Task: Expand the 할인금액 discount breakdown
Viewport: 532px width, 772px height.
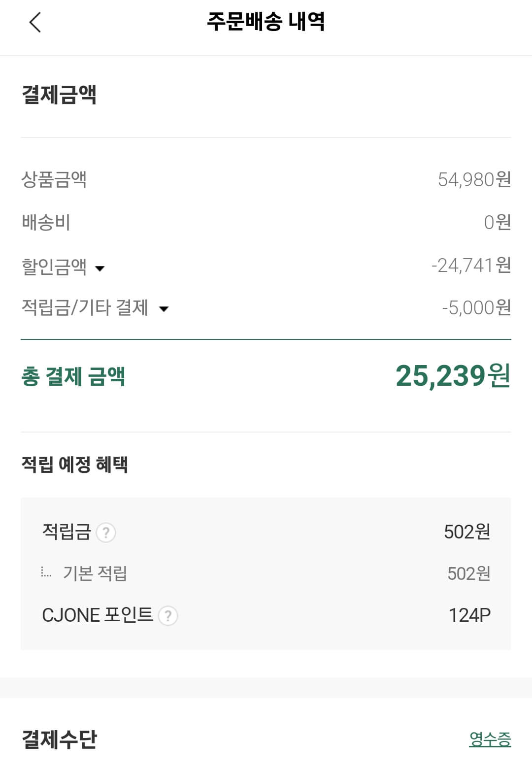Action: tap(102, 269)
